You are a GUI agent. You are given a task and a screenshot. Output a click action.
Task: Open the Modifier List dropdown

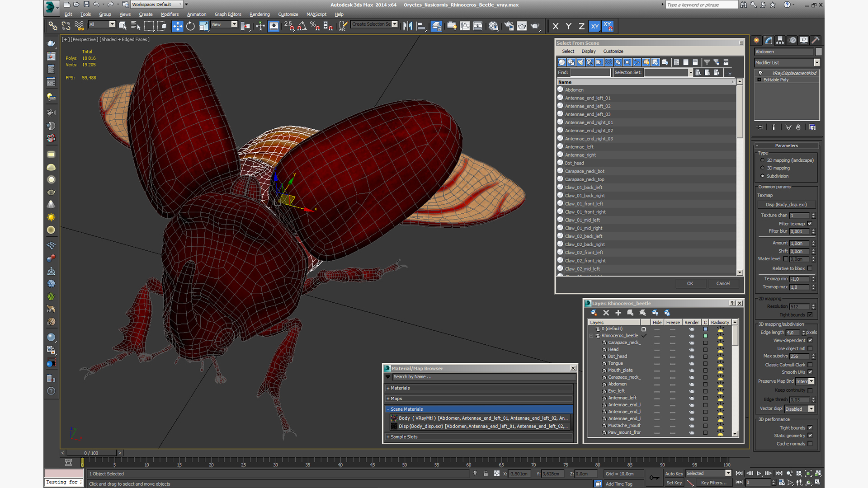816,63
